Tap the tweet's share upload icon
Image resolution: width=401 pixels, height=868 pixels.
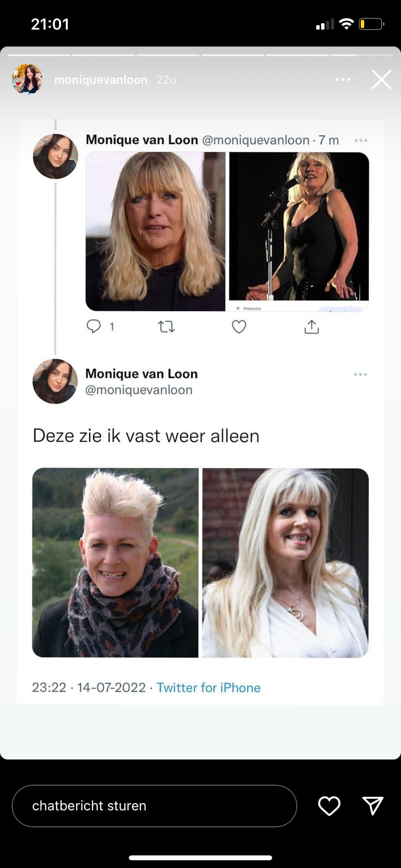pos(311,327)
